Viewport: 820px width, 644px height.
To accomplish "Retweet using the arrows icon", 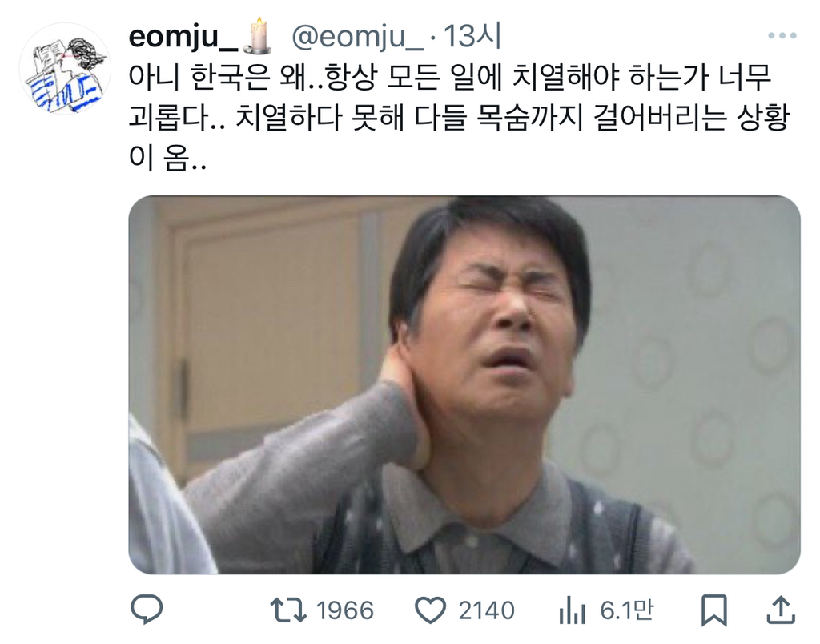I will click(x=288, y=610).
